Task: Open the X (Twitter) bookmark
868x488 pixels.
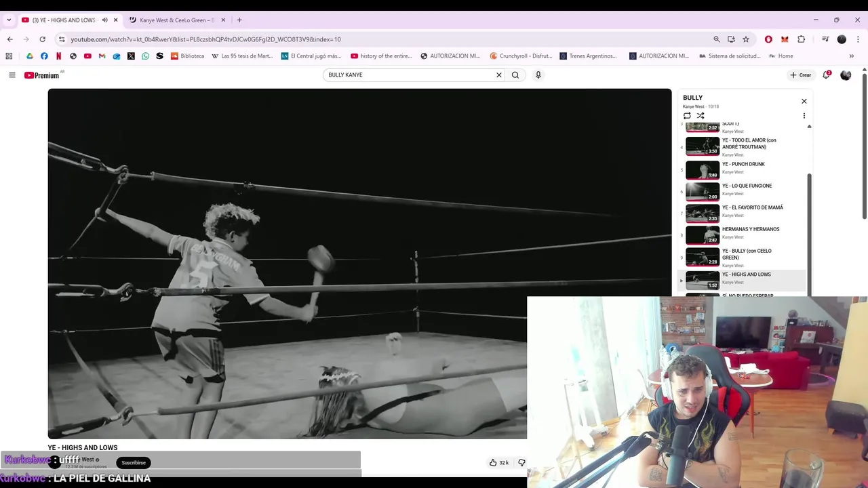Action: pos(131,56)
